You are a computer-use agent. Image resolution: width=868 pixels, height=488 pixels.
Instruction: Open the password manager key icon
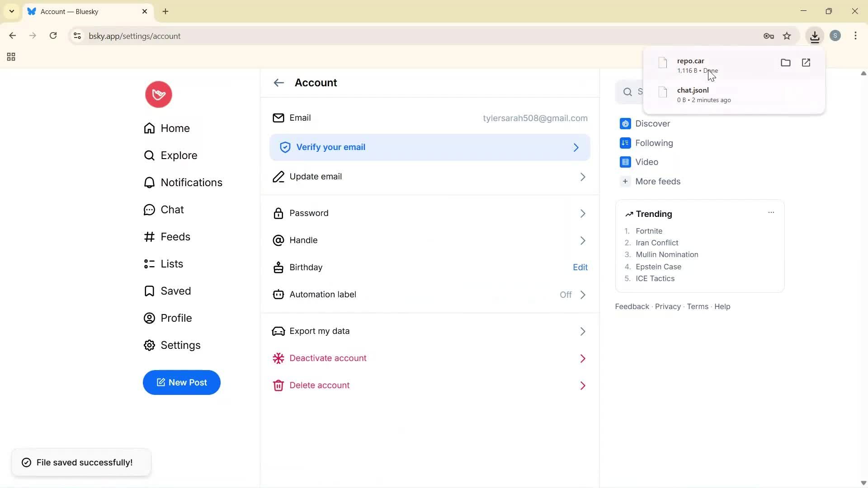click(x=769, y=36)
